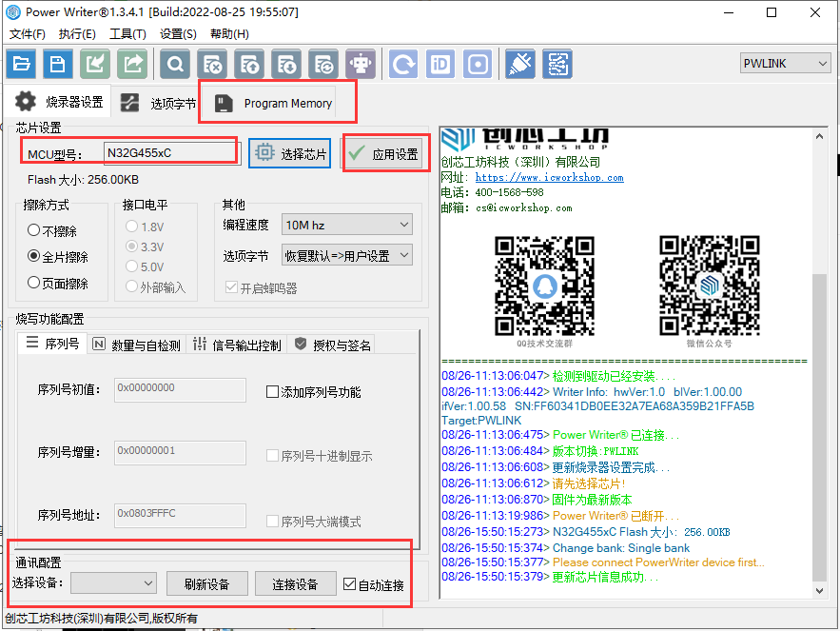
Task: Select the 不擦除 erase option
Action: point(34,230)
